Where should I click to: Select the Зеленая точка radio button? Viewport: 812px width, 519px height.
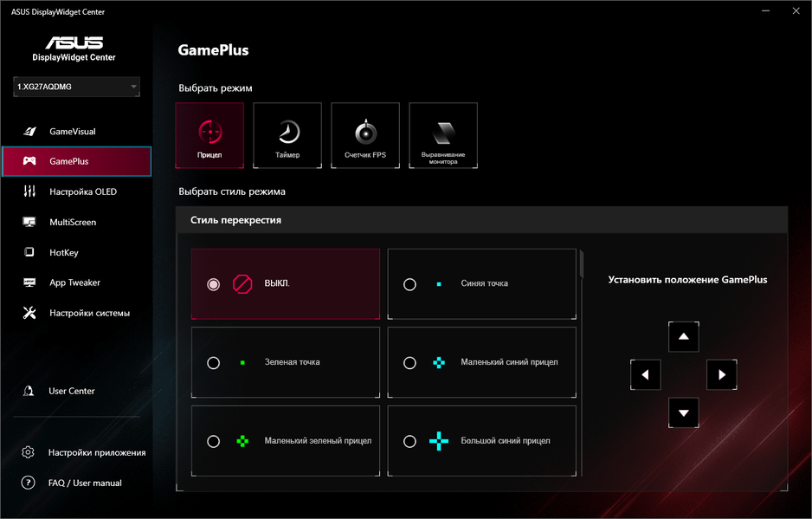point(213,363)
